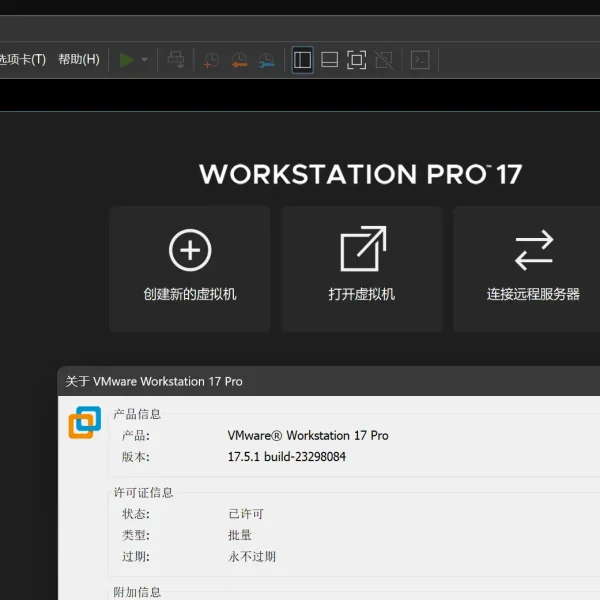Select expiration text 永不过期

click(x=252, y=556)
